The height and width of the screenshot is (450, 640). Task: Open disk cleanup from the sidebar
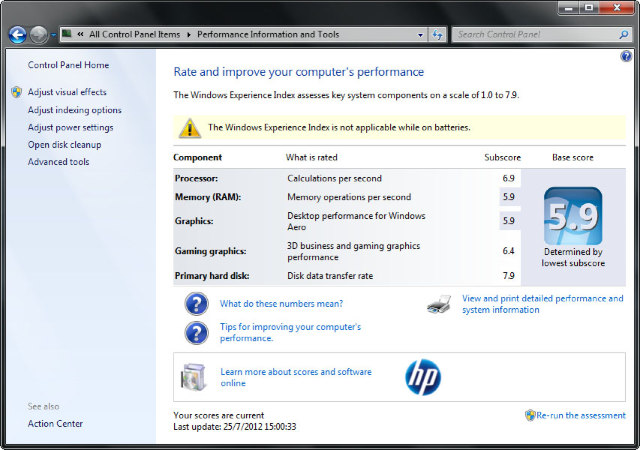[x=64, y=144]
